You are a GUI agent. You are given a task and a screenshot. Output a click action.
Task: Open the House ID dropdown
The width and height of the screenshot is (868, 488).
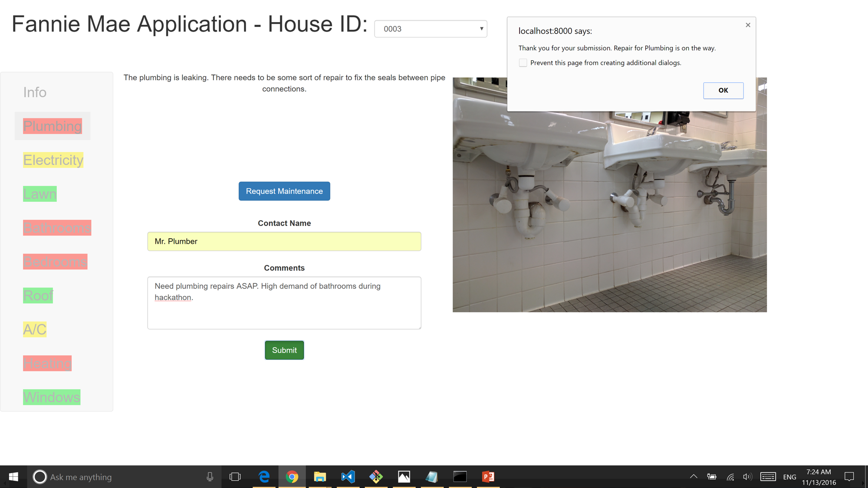point(431,29)
